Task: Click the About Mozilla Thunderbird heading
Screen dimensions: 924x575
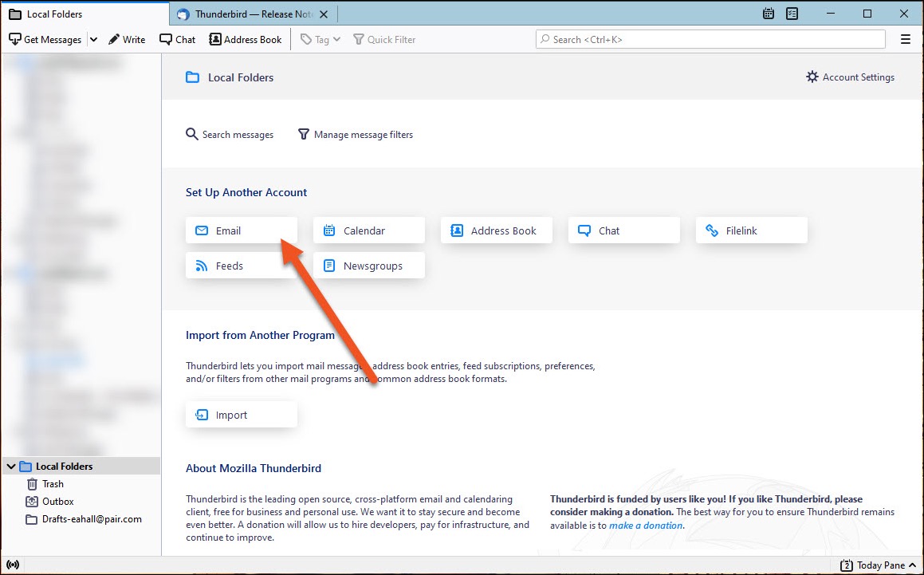Action: point(254,468)
